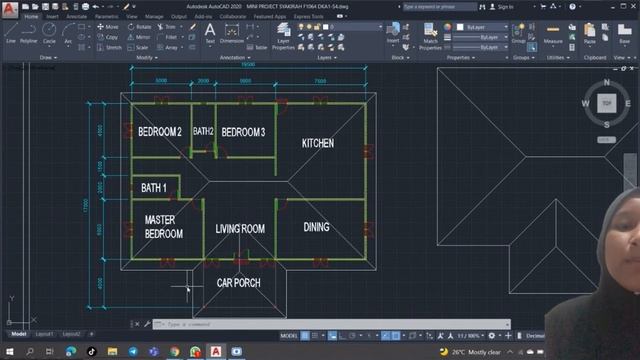This screenshot has height=360, width=640.
Task: Click the Group tool
Action: tap(518, 33)
